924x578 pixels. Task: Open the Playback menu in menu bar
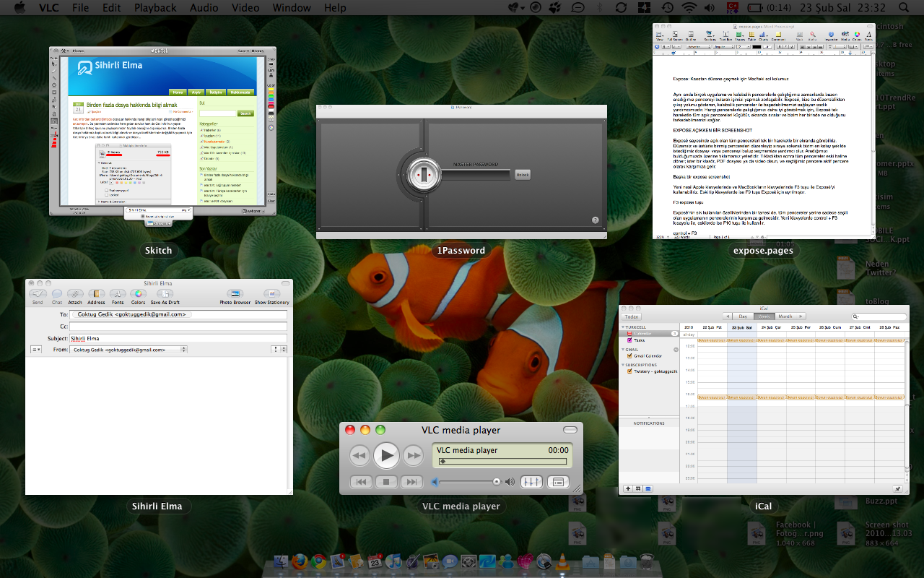coord(155,8)
